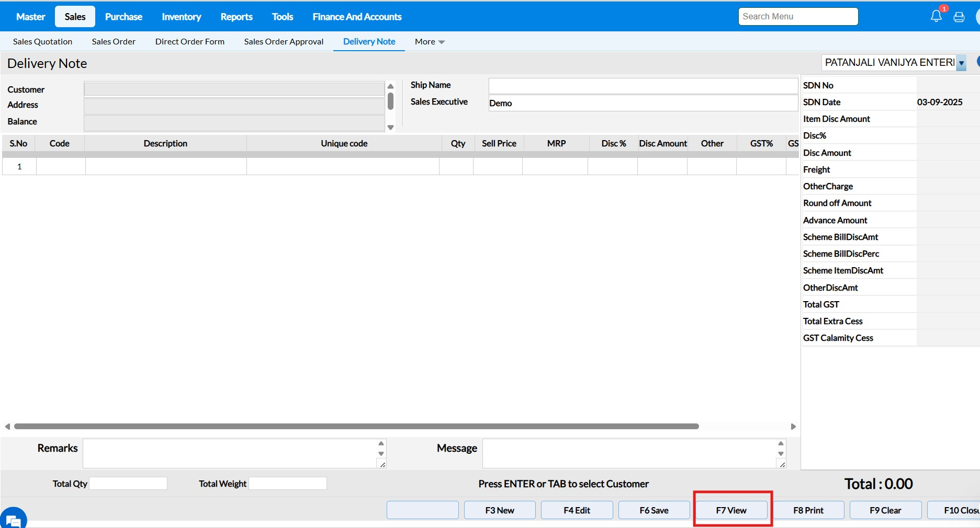Open the Finance And Accounts menu
The height and width of the screenshot is (528, 980).
click(x=357, y=17)
